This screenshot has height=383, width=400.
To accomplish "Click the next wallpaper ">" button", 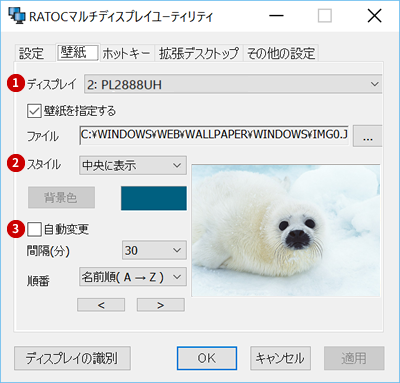I will pyautogui.click(x=160, y=305).
